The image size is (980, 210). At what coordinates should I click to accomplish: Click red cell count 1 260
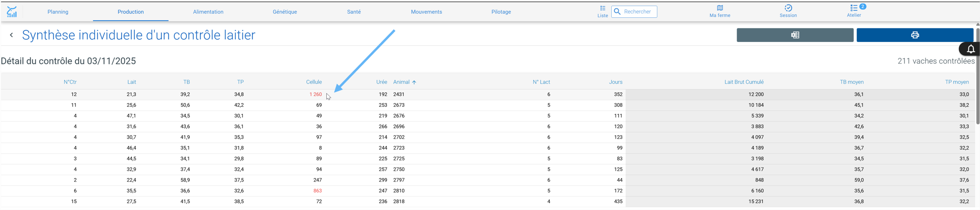pyautogui.click(x=316, y=94)
